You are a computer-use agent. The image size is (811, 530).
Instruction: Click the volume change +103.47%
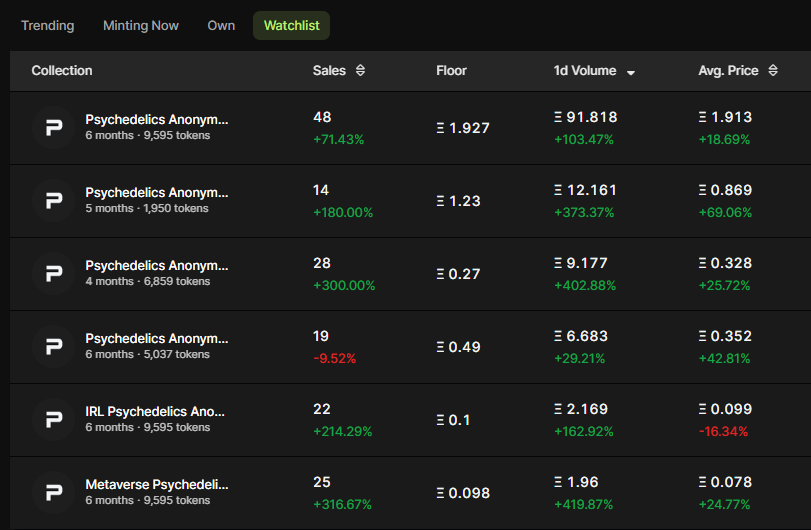pyautogui.click(x=583, y=140)
